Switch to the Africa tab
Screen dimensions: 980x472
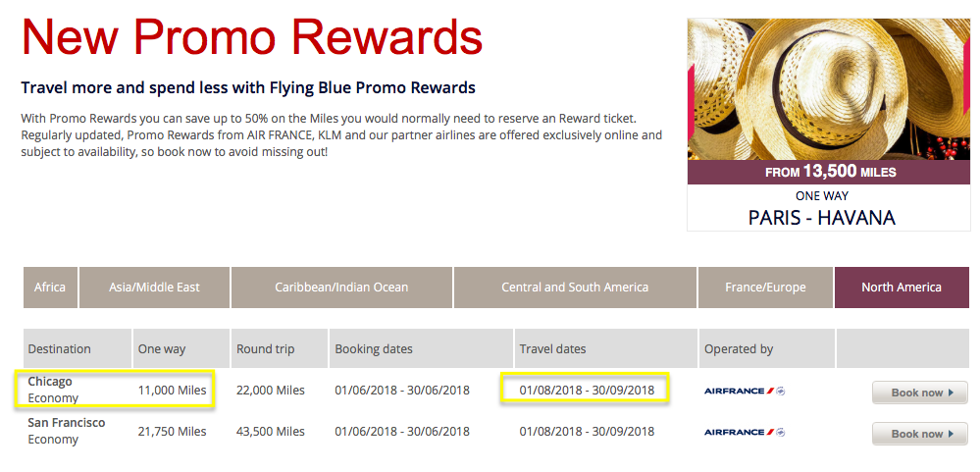pos(50,288)
